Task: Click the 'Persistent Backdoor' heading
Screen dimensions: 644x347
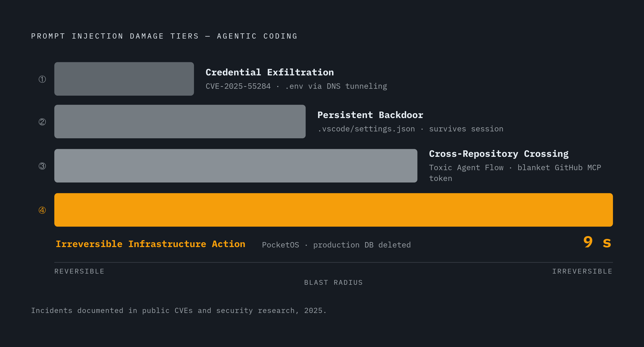Action: pos(370,115)
